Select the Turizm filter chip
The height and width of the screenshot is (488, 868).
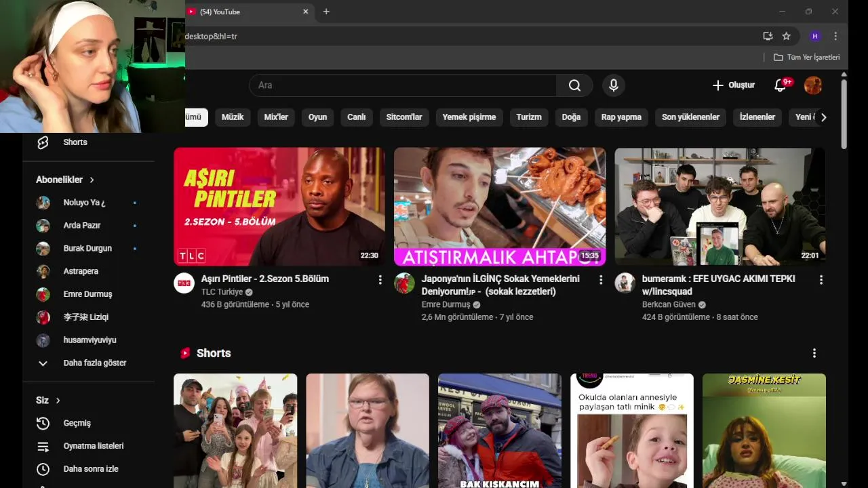click(x=529, y=117)
